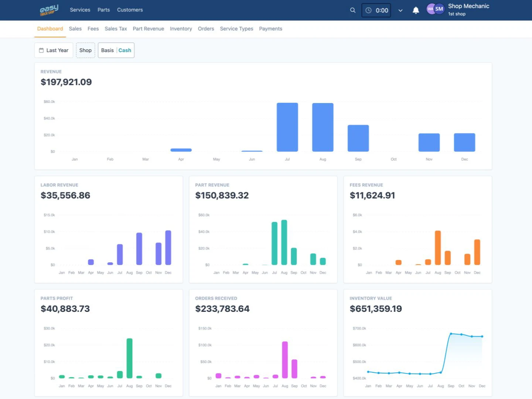The image size is (532, 399).
Task: Click the WA avatar behind SM
Action: 430,9
